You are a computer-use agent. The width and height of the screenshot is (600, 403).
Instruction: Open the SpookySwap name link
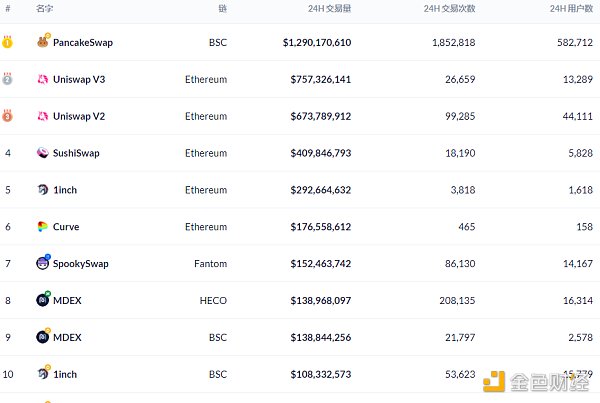pyautogui.click(x=80, y=264)
